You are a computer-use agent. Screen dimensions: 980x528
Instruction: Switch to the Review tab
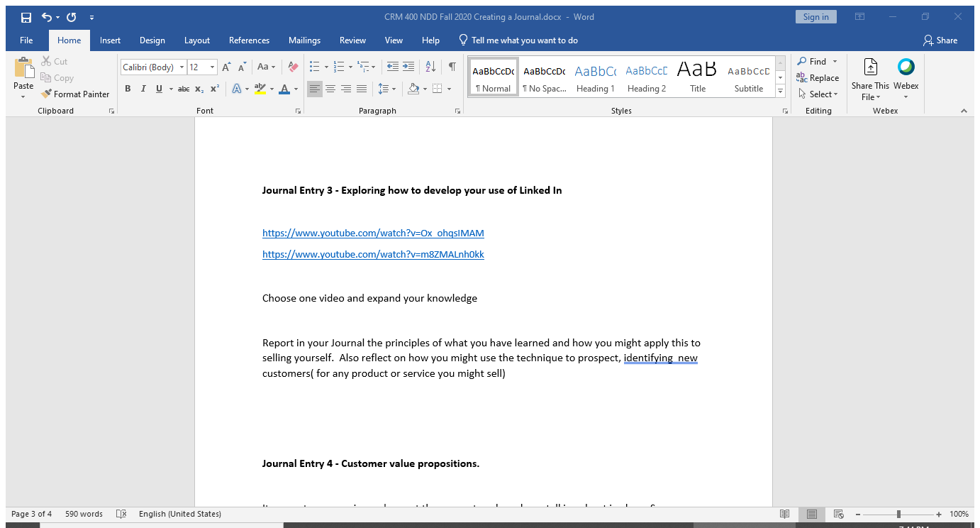pyautogui.click(x=352, y=40)
